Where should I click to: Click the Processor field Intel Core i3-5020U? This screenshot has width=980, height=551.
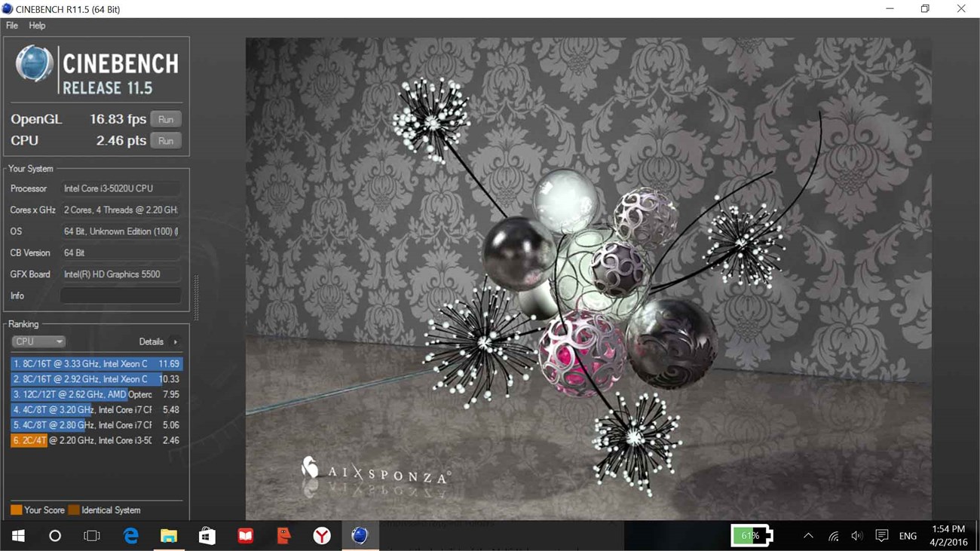coord(121,188)
